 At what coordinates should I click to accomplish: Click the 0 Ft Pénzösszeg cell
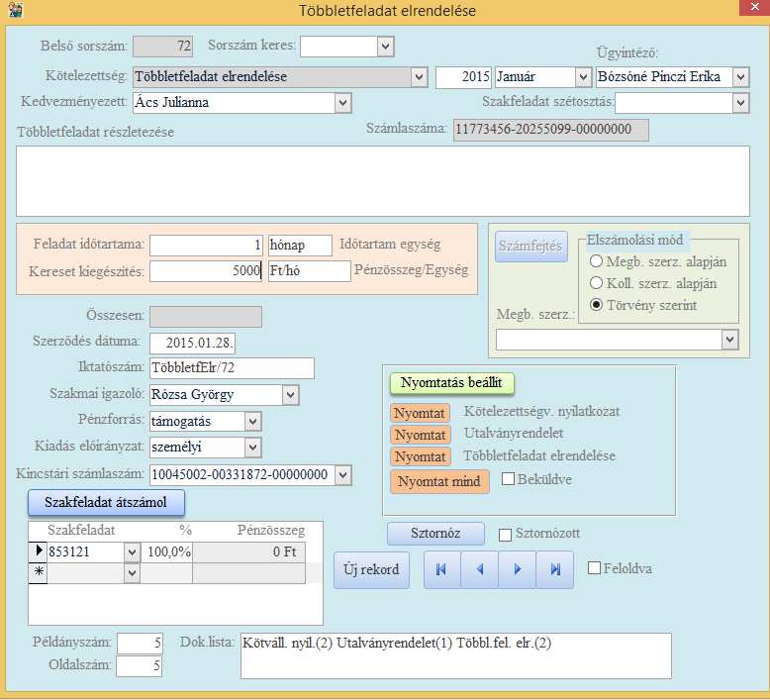pos(248,552)
